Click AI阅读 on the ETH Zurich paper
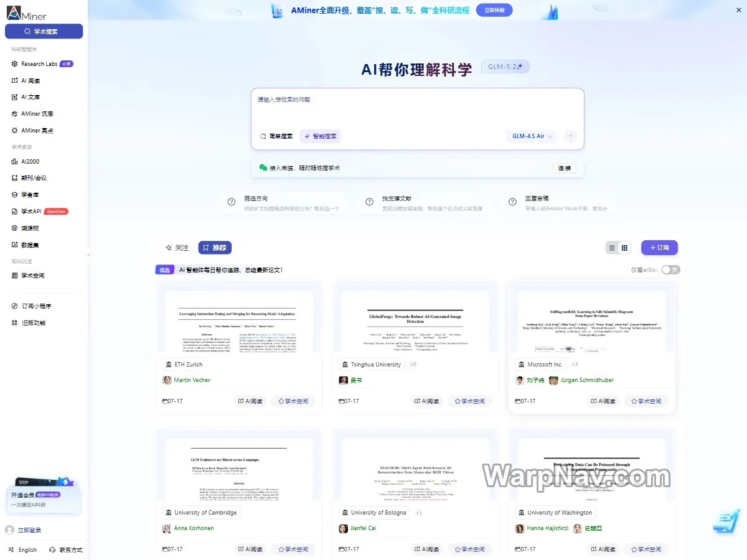This screenshot has height=560, width=747. (250, 401)
